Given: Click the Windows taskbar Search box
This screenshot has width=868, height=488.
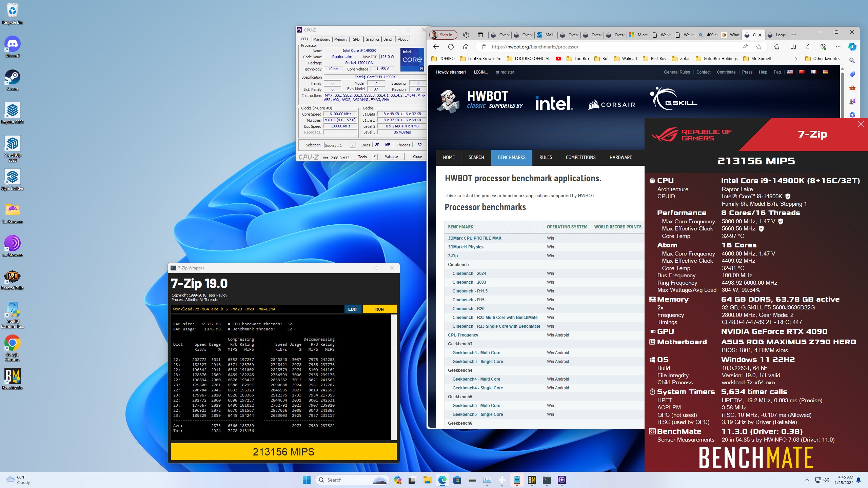Looking at the screenshot, I should click(352, 480).
